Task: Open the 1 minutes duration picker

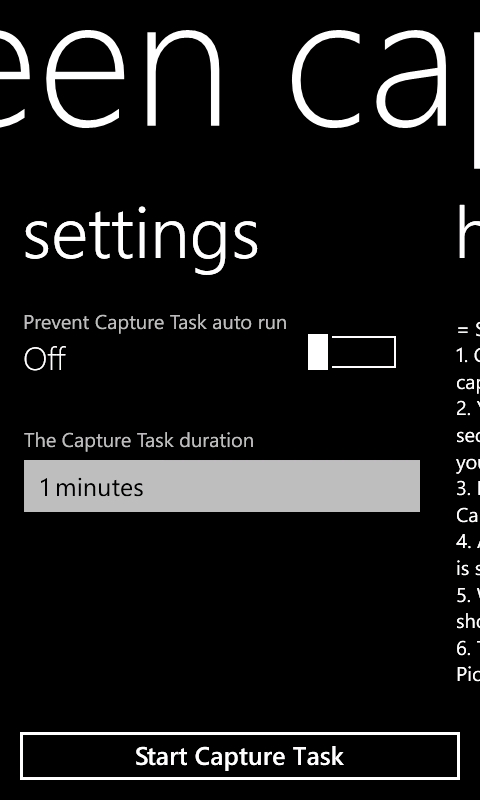Action: 222,486
